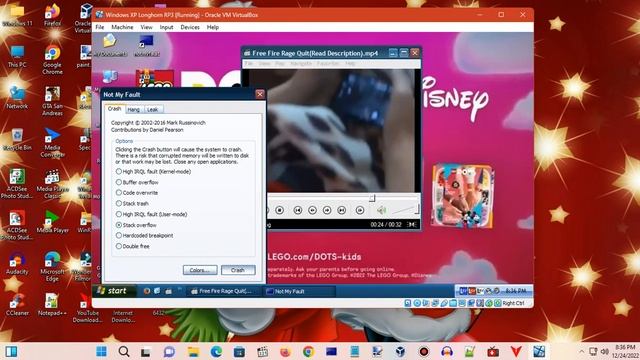Open Network desktop icon
The height and width of the screenshot is (360, 640).
(x=17, y=98)
